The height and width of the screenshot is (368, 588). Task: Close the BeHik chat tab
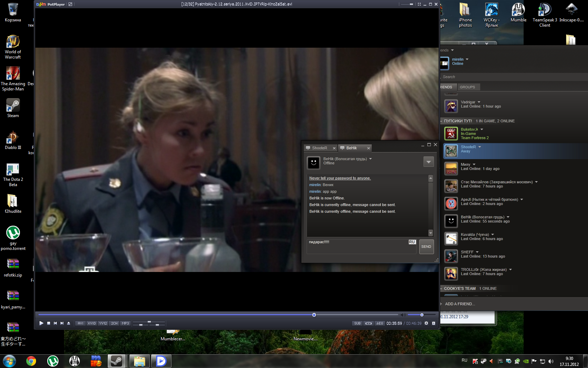(x=368, y=148)
